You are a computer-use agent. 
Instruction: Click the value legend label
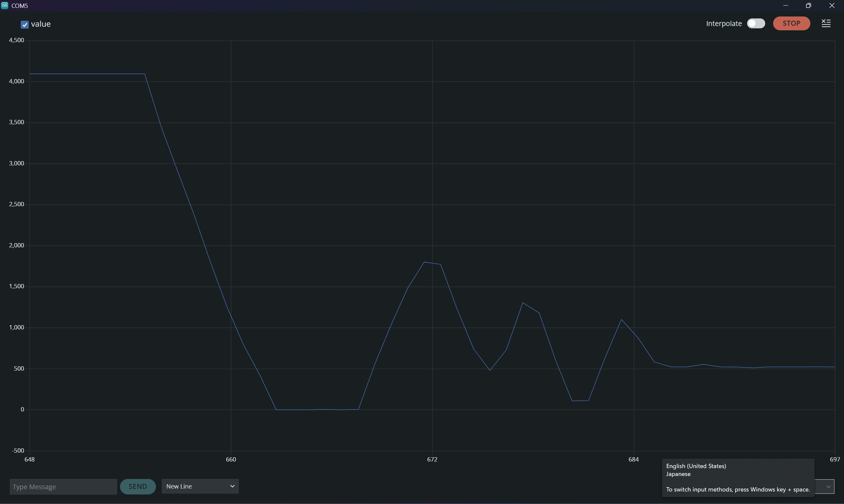(41, 24)
